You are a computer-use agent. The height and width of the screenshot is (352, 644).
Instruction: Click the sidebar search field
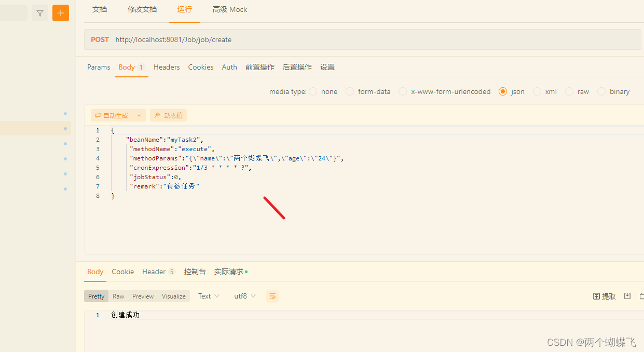[x=13, y=13]
